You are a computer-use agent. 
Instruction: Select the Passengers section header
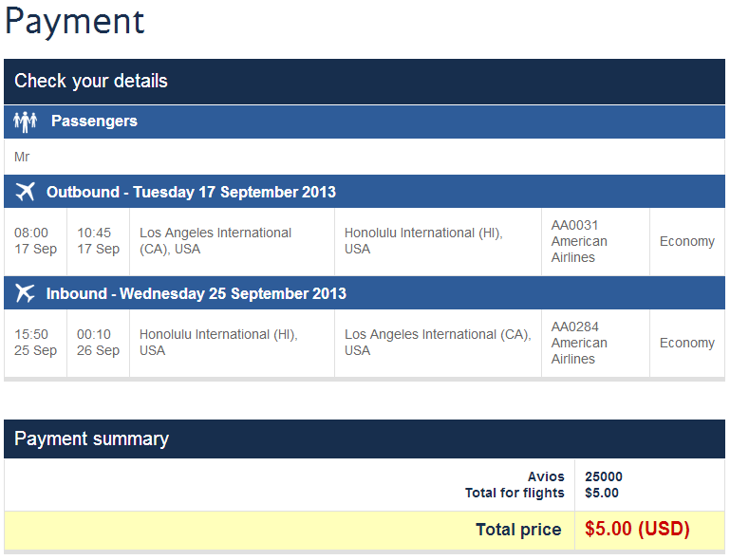click(365, 121)
